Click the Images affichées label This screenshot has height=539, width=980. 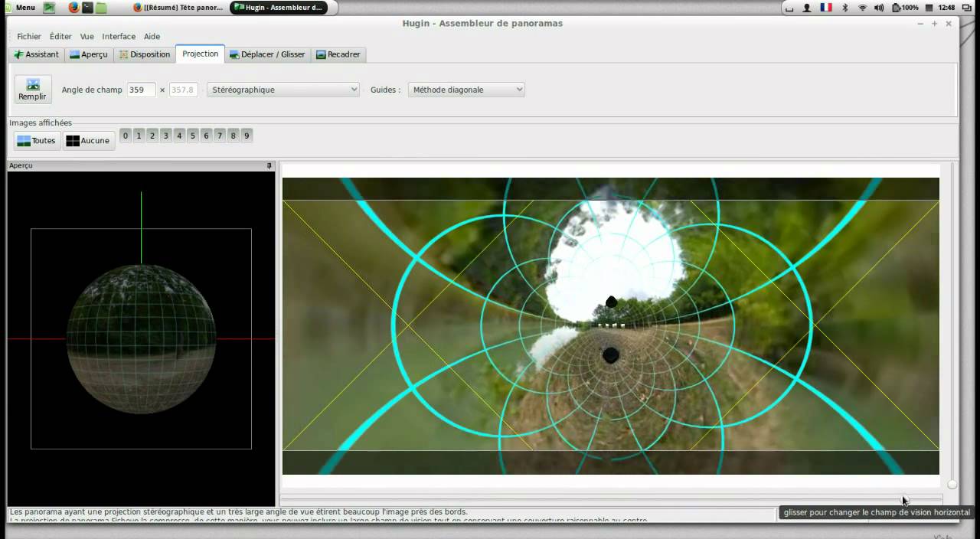coord(41,122)
